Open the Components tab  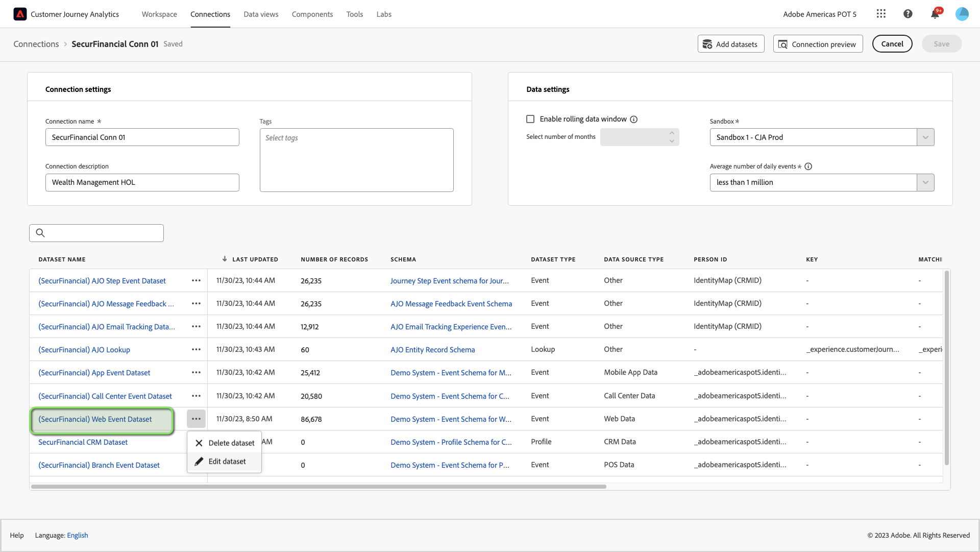point(312,14)
